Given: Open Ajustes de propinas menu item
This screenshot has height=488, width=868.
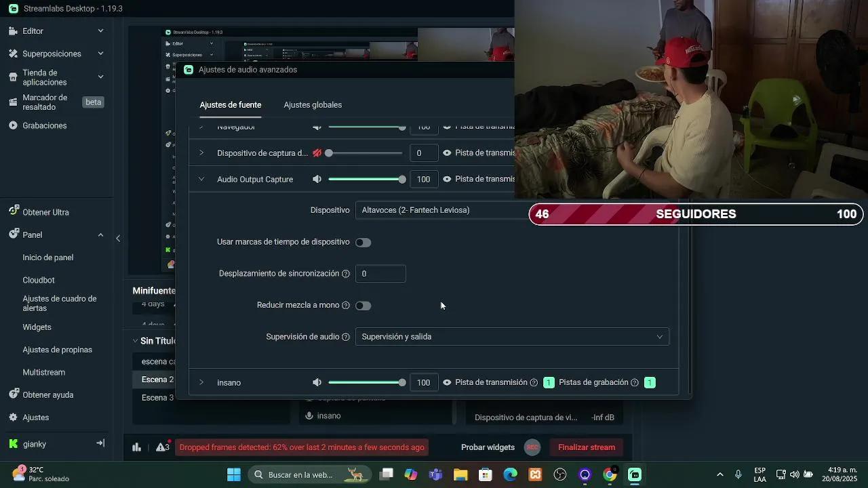Looking at the screenshot, I should 58,350.
